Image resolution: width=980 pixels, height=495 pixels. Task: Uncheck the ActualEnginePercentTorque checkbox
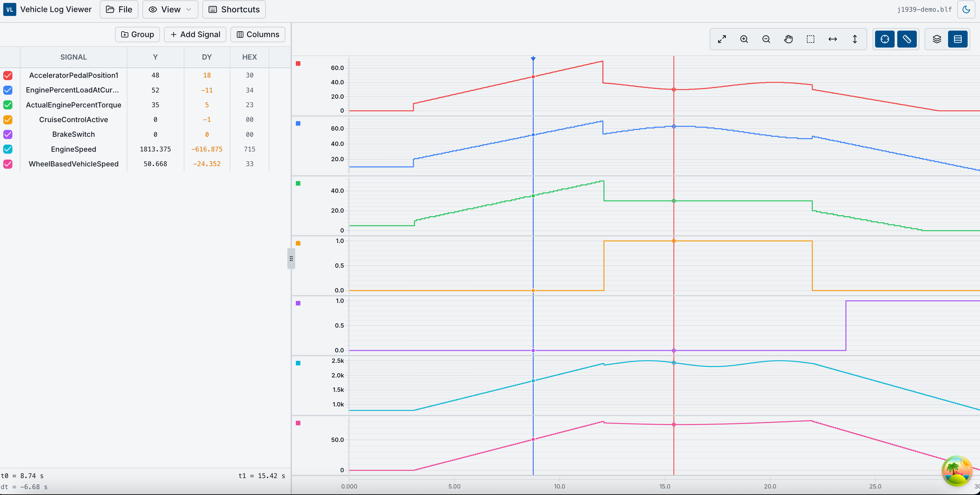coord(7,105)
